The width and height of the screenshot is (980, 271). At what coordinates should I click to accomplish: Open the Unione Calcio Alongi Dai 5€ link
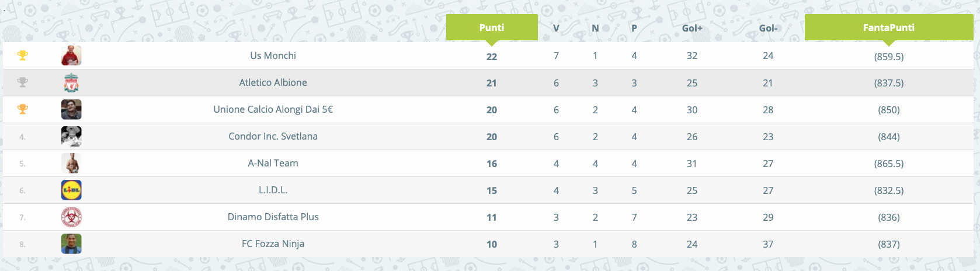[x=273, y=109]
